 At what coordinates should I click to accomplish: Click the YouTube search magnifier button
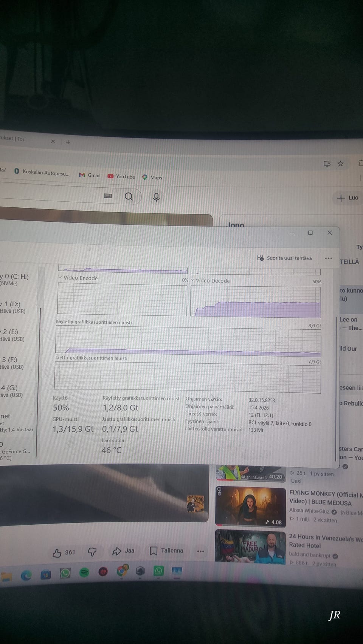point(129,196)
